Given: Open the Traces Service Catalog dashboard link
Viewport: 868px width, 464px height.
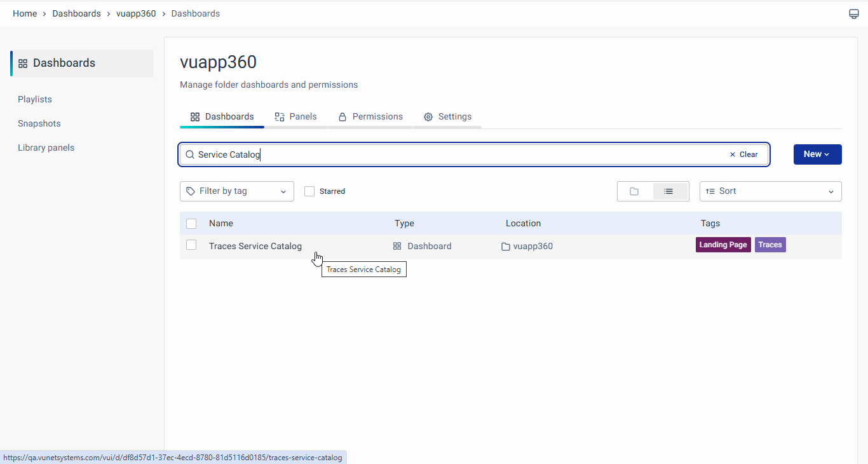Looking at the screenshot, I should [255, 247].
